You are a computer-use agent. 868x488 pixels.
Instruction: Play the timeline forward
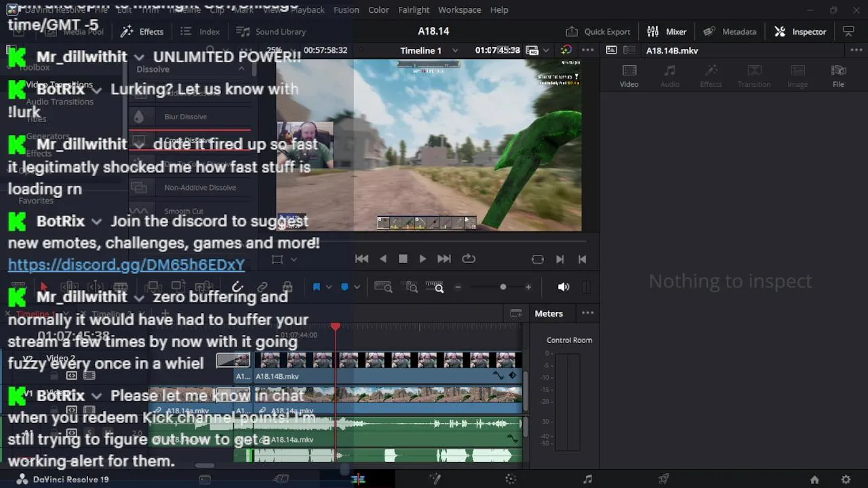point(422,259)
